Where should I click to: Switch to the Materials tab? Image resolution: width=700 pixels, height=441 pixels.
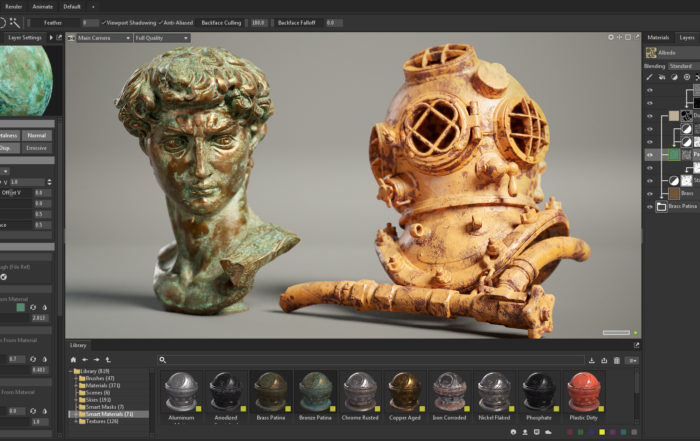point(658,37)
